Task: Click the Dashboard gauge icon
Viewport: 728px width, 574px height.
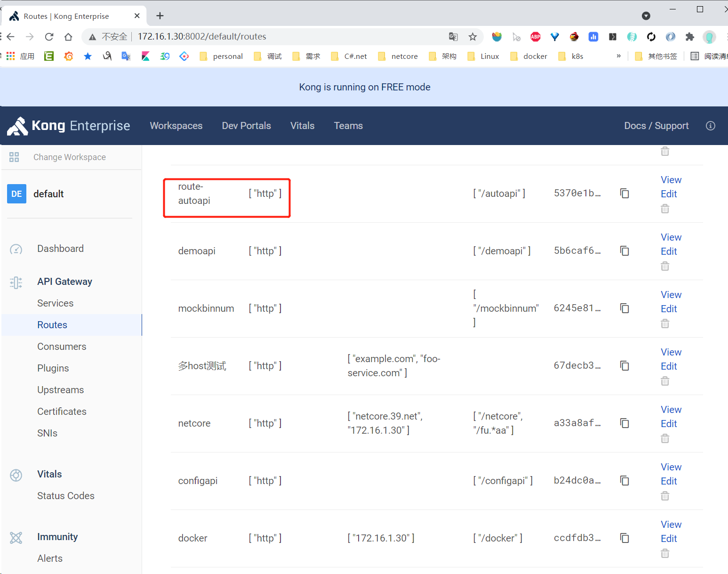Action: pyautogui.click(x=16, y=249)
